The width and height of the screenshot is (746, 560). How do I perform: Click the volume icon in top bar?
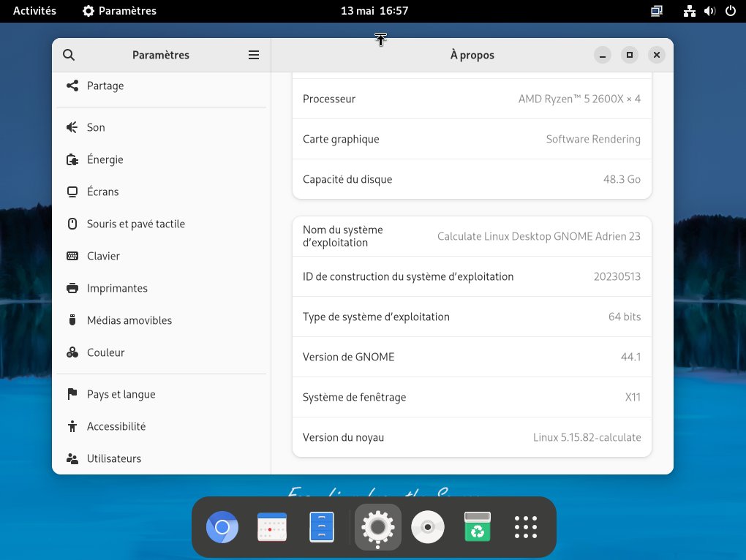(710, 11)
